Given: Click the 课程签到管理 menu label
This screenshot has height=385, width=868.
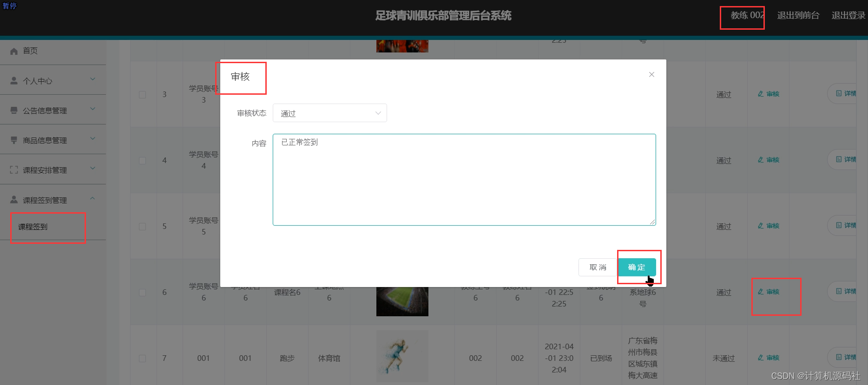Looking at the screenshot, I should [45, 200].
